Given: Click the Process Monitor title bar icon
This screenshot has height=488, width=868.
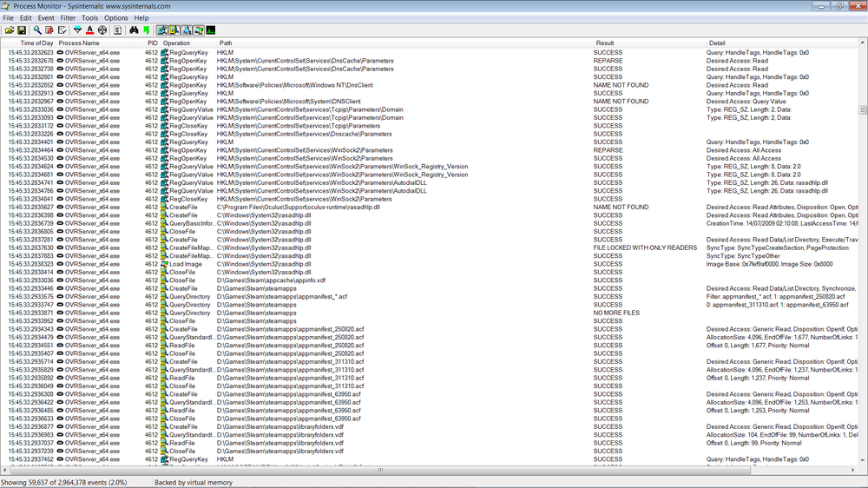Looking at the screenshot, I should 5,6.
